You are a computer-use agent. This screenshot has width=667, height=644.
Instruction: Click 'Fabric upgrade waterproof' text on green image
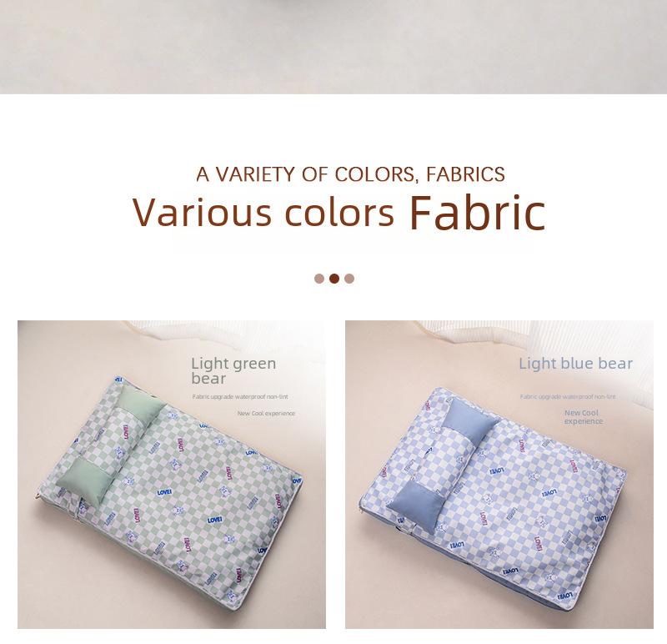[x=240, y=397]
